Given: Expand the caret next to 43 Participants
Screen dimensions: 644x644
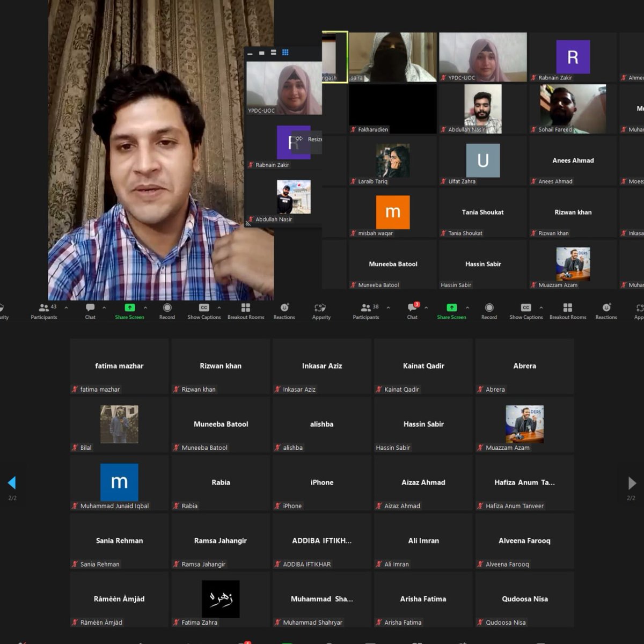Looking at the screenshot, I should pos(66,308).
